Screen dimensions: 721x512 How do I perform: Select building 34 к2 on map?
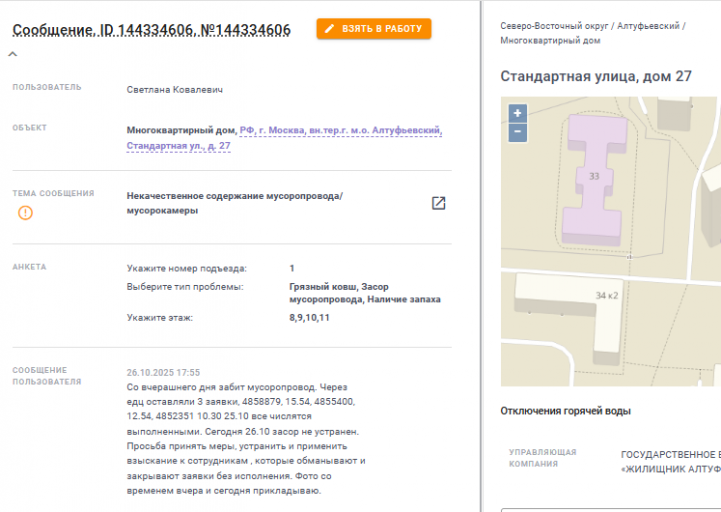click(607, 296)
